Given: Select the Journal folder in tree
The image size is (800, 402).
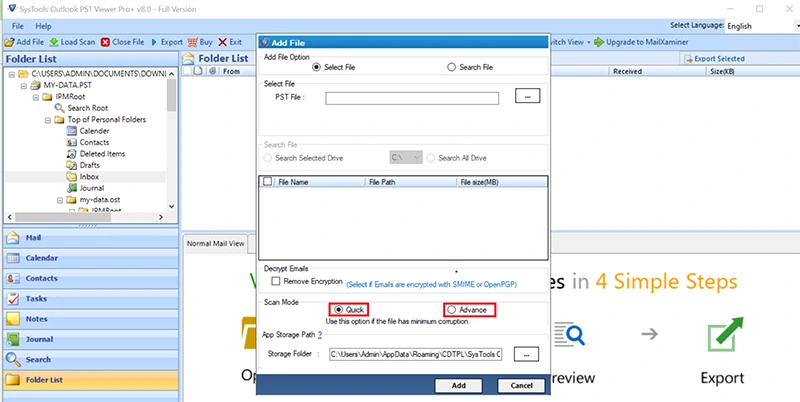Looking at the screenshot, I should pyautogui.click(x=85, y=188).
